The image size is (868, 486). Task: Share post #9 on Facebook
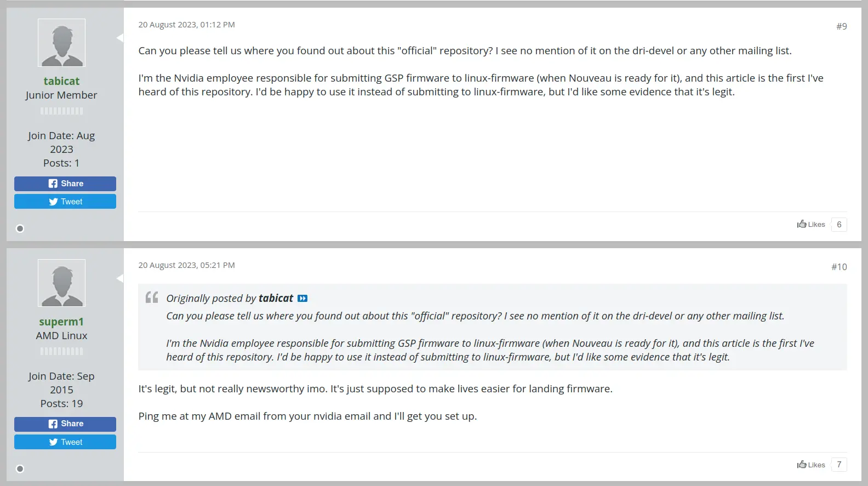coord(65,184)
